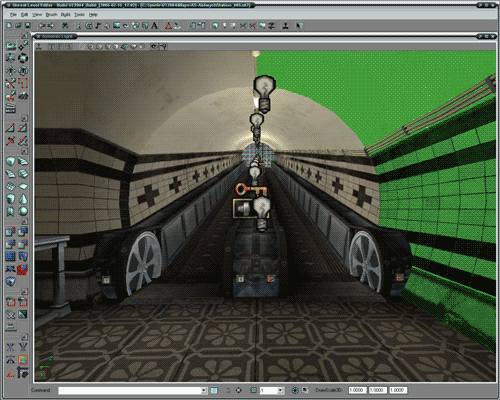Click Play Map joystick icon in main toolbar
This screenshot has width=500, height=400.
[285, 25]
